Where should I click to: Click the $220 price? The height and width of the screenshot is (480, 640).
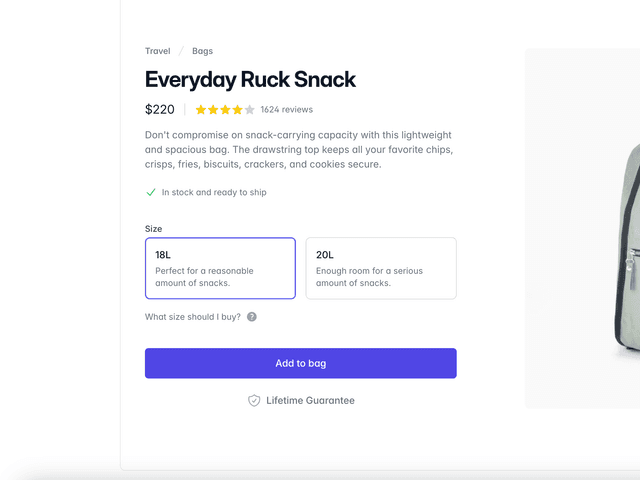pos(160,110)
